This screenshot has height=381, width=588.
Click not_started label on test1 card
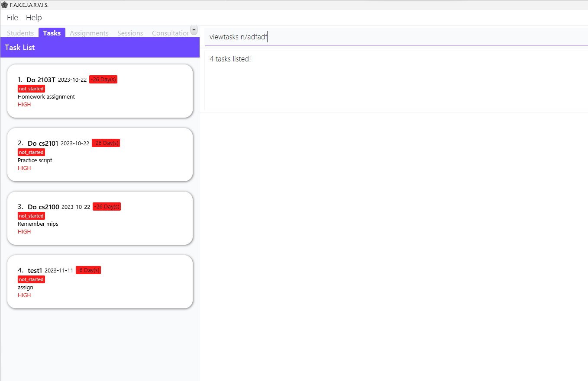pyautogui.click(x=31, y=279)
